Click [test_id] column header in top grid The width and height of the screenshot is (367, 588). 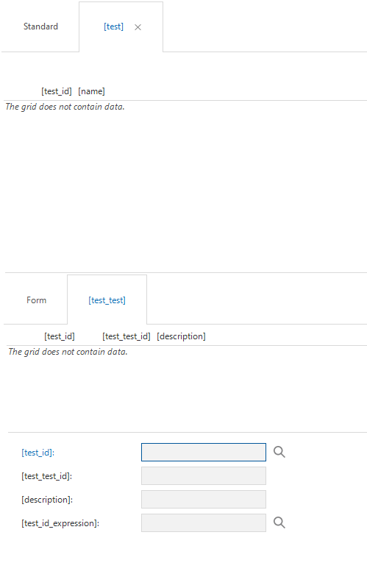tap(57, 91)
